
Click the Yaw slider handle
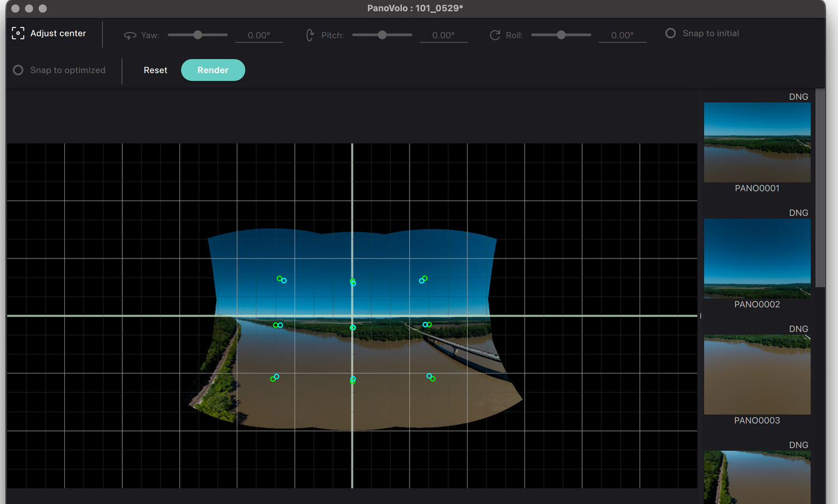198,35
